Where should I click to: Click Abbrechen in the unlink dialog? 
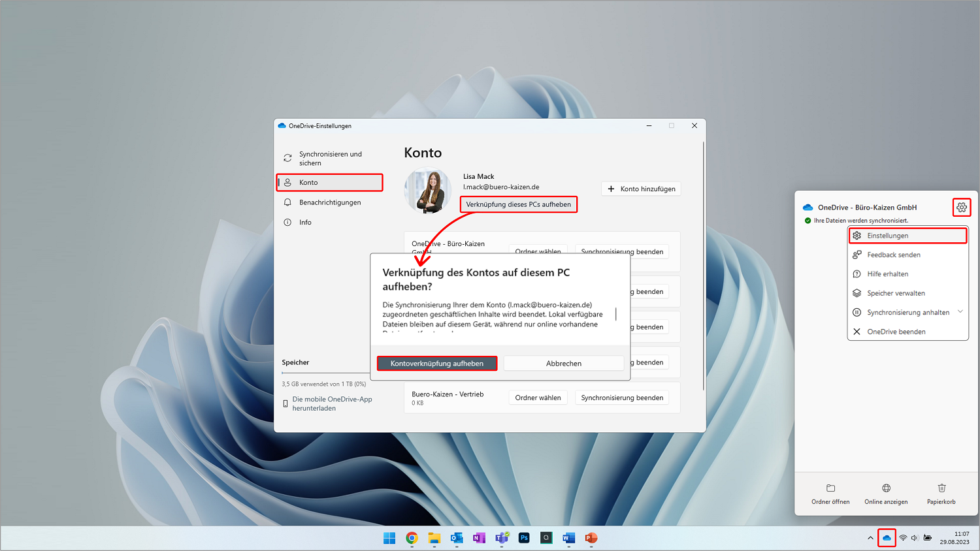pos(564,364)
